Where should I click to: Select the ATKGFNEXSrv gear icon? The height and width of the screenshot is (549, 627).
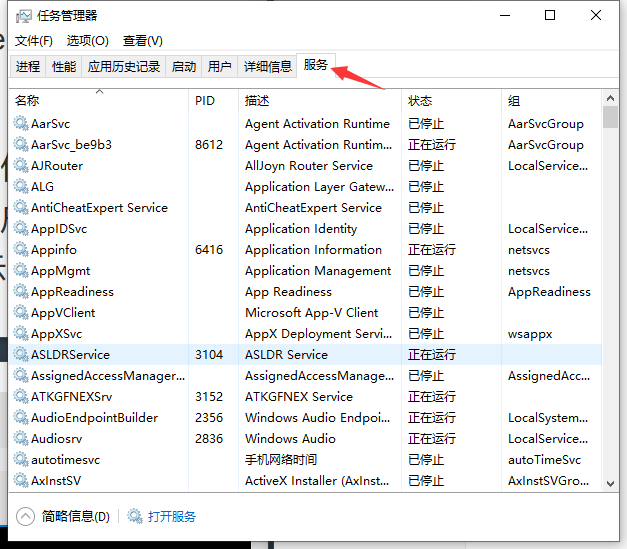[x=21, y=396]
